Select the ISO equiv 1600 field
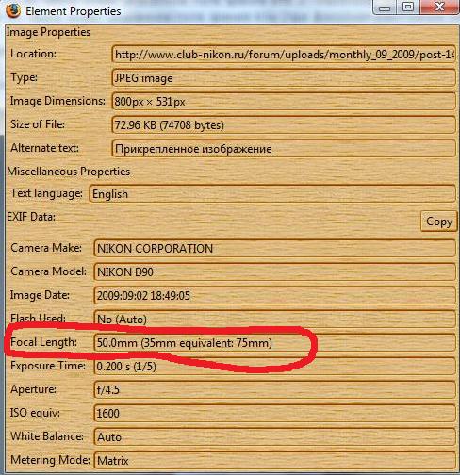The height and width of the screenshot is (476, 460). [x=274, y=413]
